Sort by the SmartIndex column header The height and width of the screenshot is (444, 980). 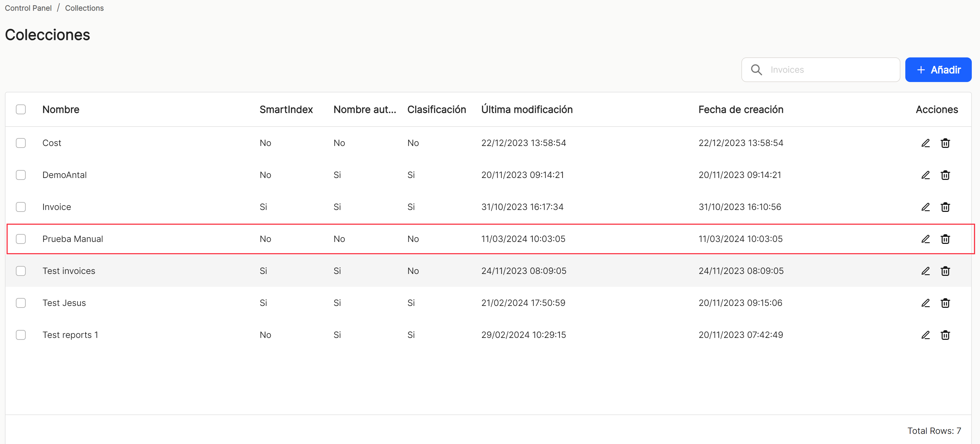pos(286,109)
